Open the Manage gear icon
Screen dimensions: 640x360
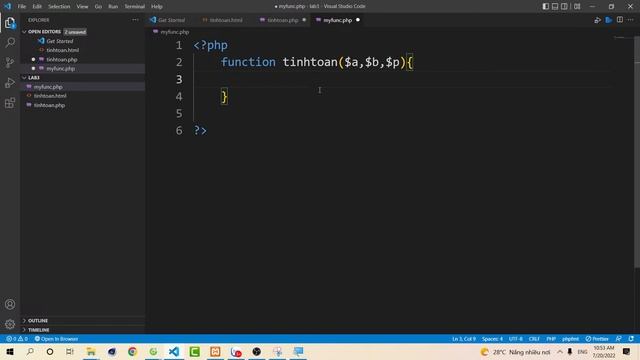[10, 324]
